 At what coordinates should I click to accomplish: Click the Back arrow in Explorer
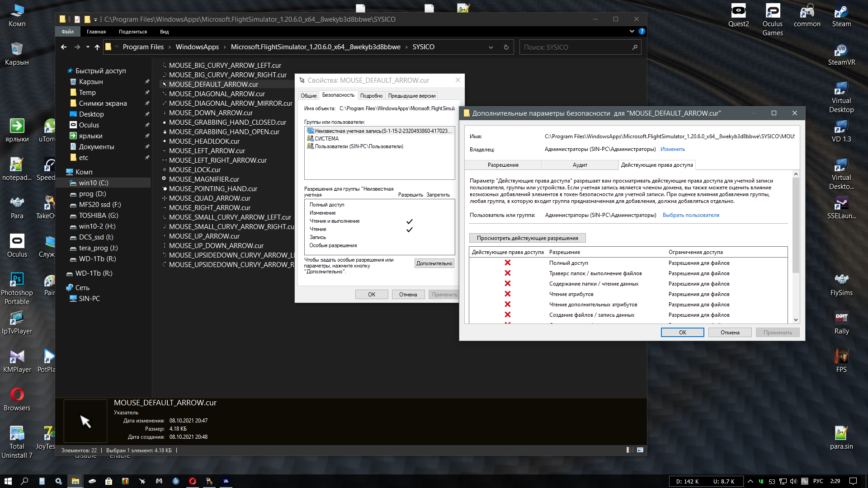click(64, 47)
